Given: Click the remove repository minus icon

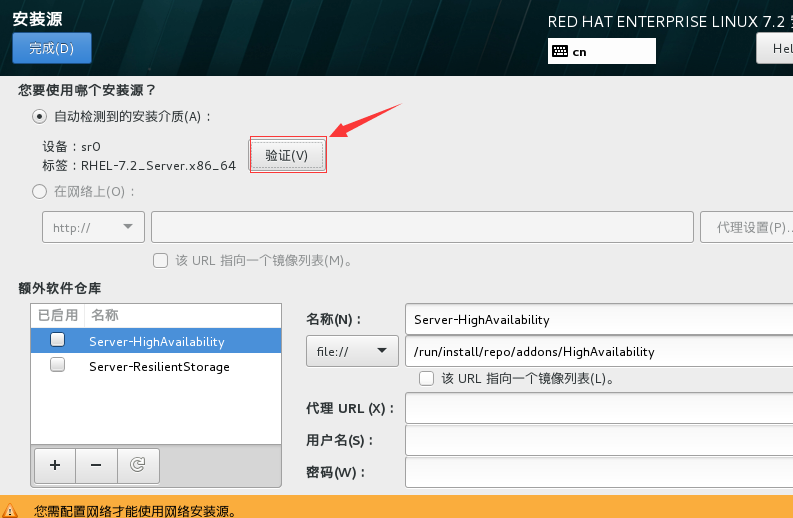Looking at the screenshot, I should coord(96,465).
